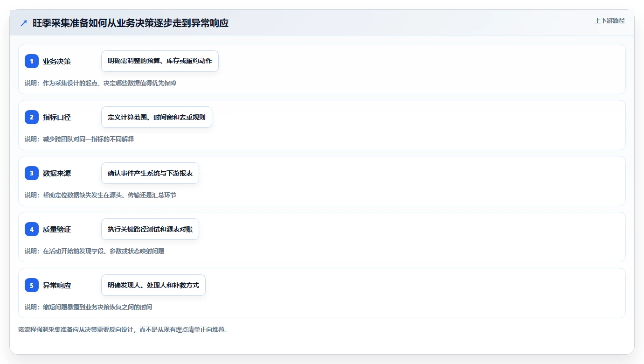
Task: Open the 确认事件产生系统与下游报表 chip
Action: point(150,173)
